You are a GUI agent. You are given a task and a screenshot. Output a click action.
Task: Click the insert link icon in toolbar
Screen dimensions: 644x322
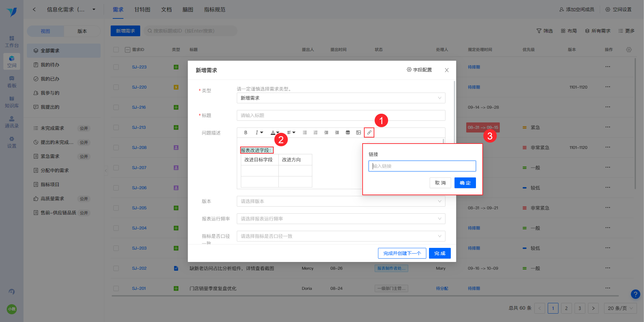pyautogui.click(x=369, y=132)
